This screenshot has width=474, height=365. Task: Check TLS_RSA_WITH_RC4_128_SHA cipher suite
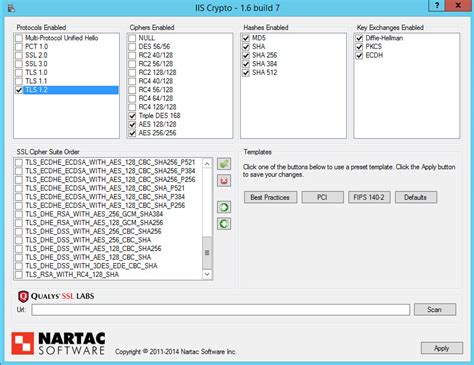(19, 275)
